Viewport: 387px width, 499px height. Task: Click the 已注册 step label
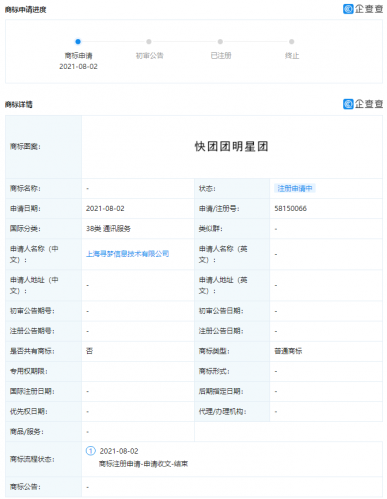click(221, 55)
